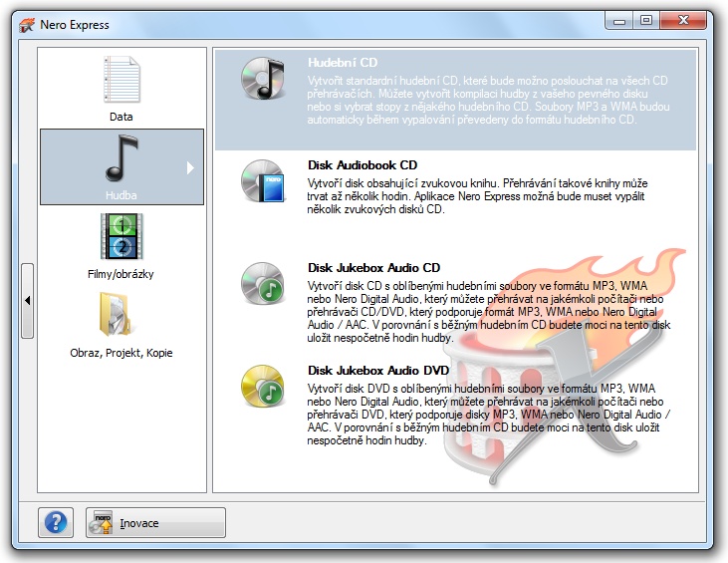Open the Filmy/obrázky filmstrip icon
The width and height of the screenshot is (728, 563).
(121, 236)
